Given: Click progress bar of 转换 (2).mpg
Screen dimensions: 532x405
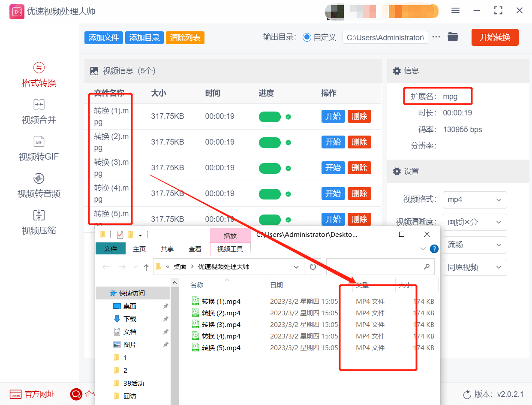Looking at the screenshot, I should click(270, 142).
